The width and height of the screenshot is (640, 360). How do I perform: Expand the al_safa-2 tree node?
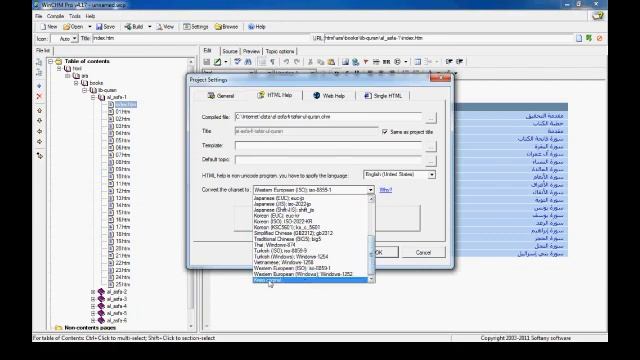pos(93,292)
